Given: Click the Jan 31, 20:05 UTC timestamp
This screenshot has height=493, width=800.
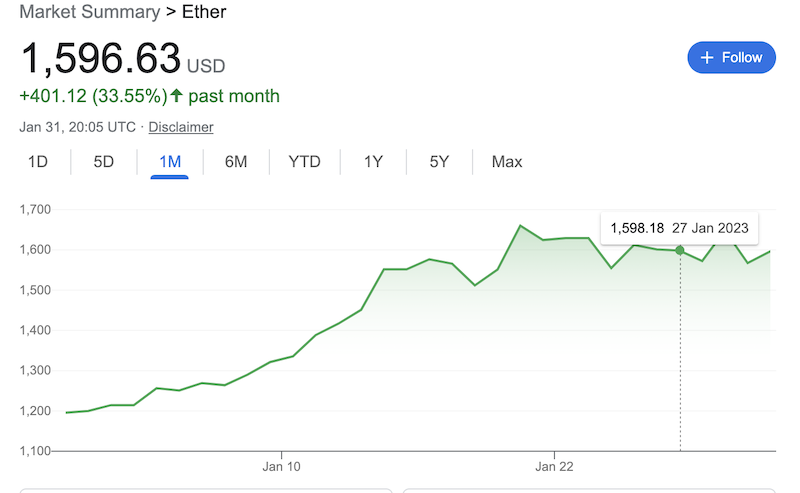Looking at the screenshot, I should pos(78,127).
